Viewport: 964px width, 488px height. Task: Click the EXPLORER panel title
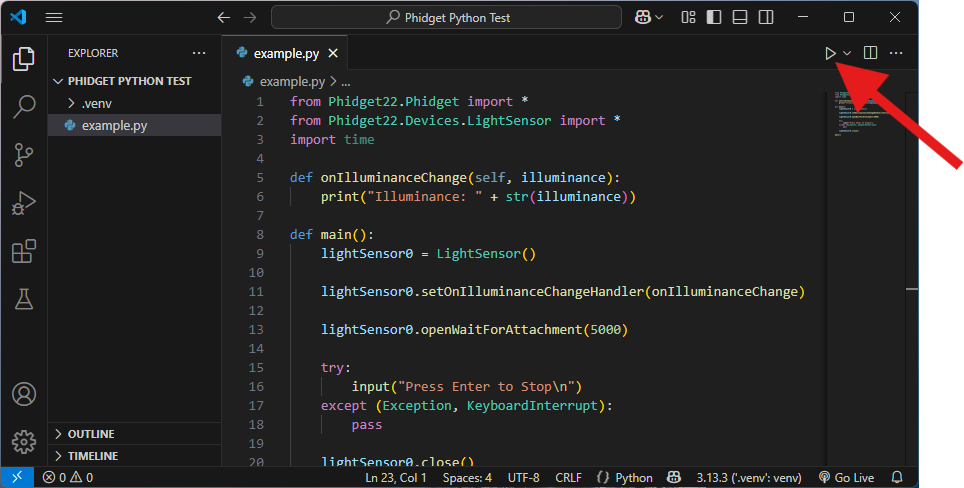(93, 53)
